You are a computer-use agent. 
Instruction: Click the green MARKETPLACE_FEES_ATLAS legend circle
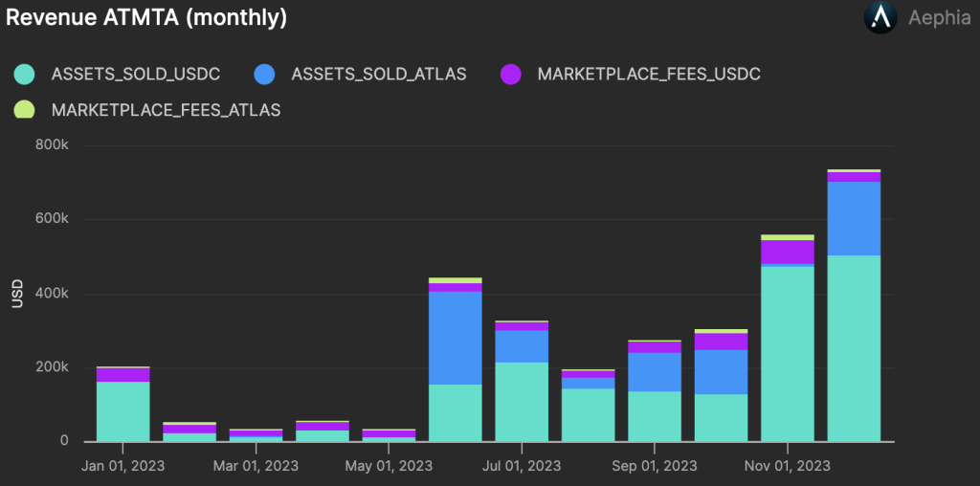25,109
